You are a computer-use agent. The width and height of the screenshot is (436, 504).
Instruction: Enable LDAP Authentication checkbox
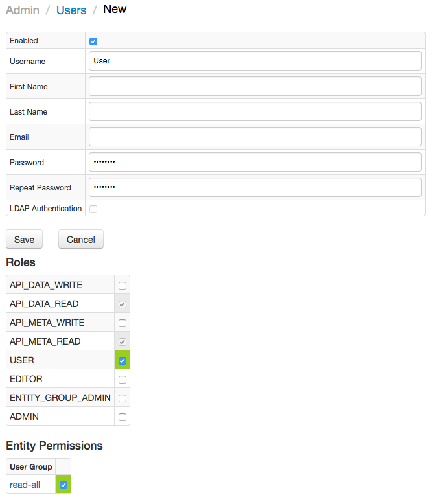pyautogui.click(x=93, y=209)
